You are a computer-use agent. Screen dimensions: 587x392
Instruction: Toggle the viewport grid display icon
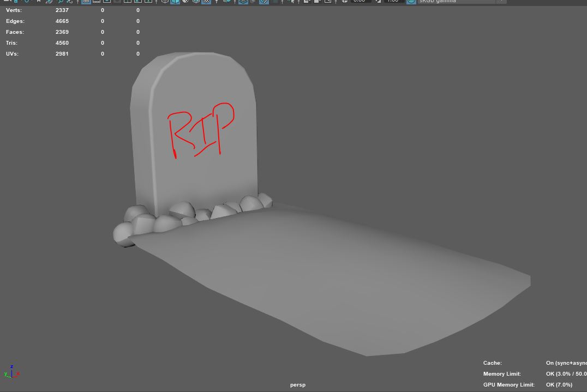click(x=86, y=2)
